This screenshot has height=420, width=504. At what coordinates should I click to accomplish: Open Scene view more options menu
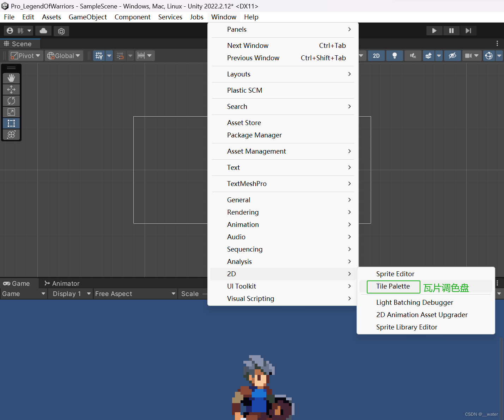(497, 43)
